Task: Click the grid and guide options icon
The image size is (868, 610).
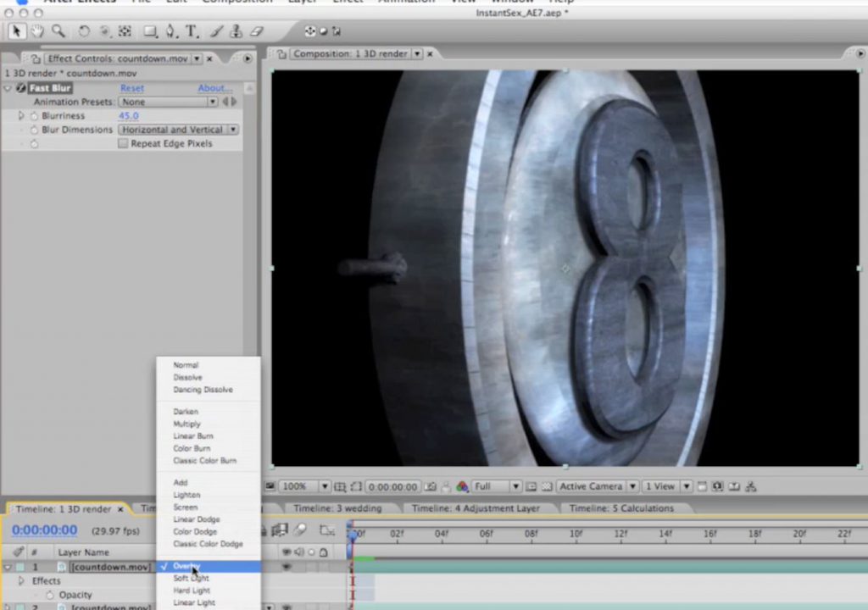Action: click(x=340, y=486)
